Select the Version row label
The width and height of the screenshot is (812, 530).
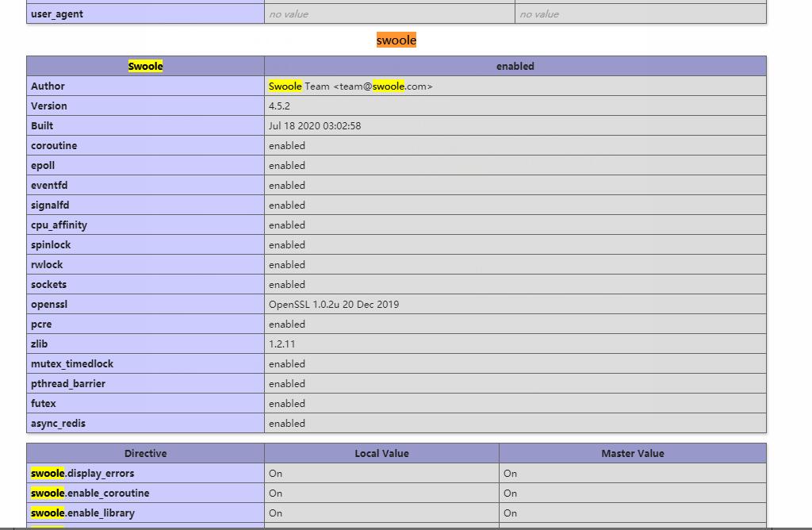pos(48,106)
